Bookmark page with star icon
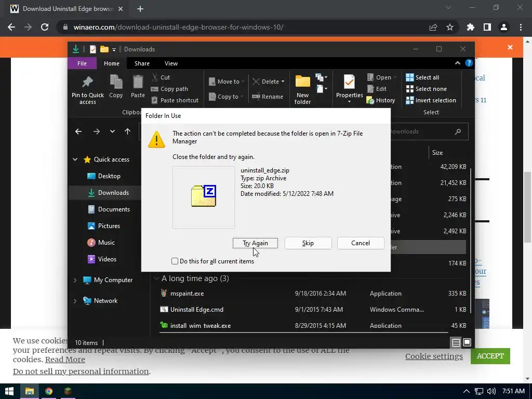This screenshot has width=532, height=399. pyautogui.click(x=450, y=27)
